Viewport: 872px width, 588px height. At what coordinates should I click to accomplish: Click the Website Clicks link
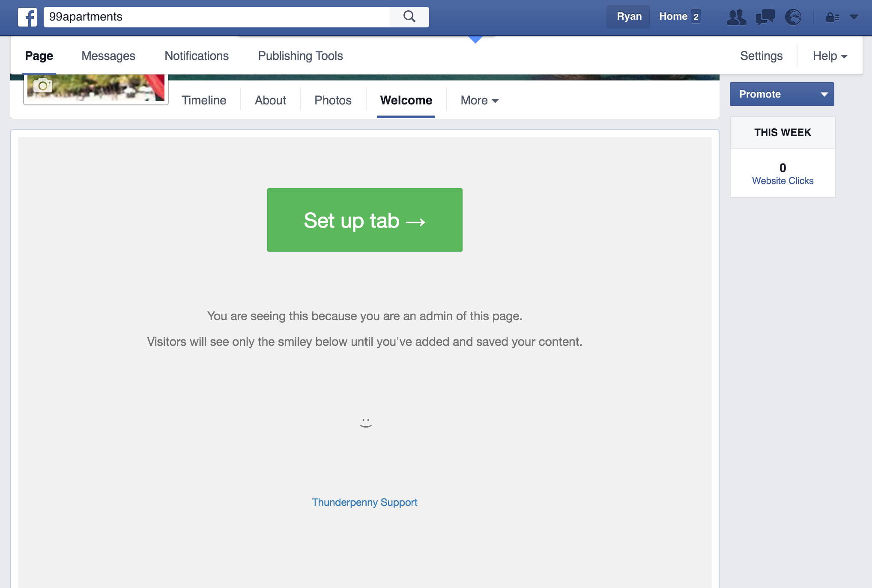coord(782,181)
